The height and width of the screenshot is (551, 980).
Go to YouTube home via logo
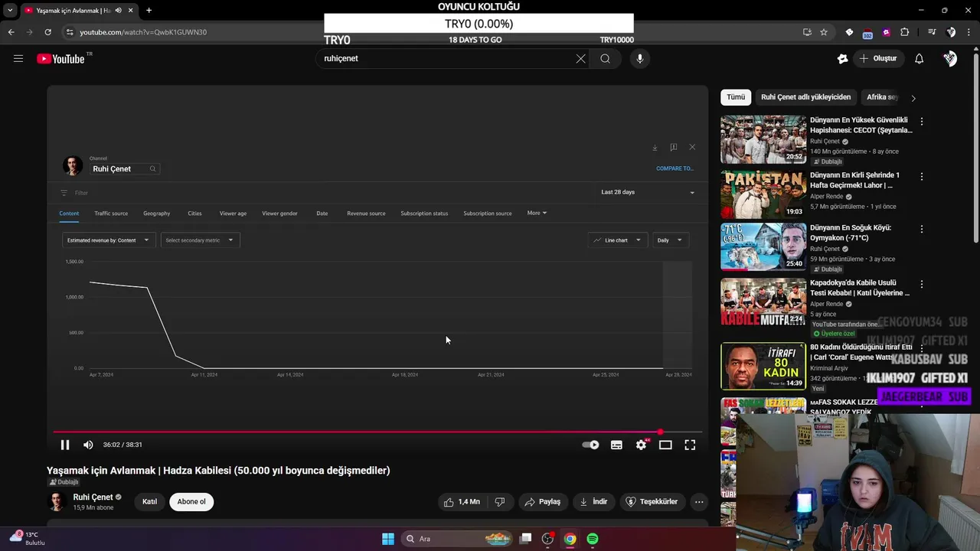click(61, 59)
